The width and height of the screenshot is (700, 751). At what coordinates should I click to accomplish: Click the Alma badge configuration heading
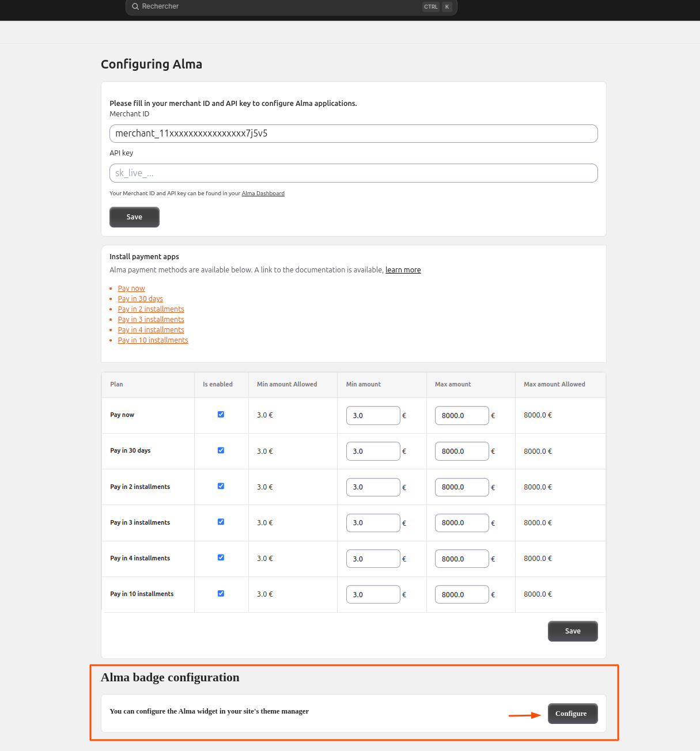170,677
